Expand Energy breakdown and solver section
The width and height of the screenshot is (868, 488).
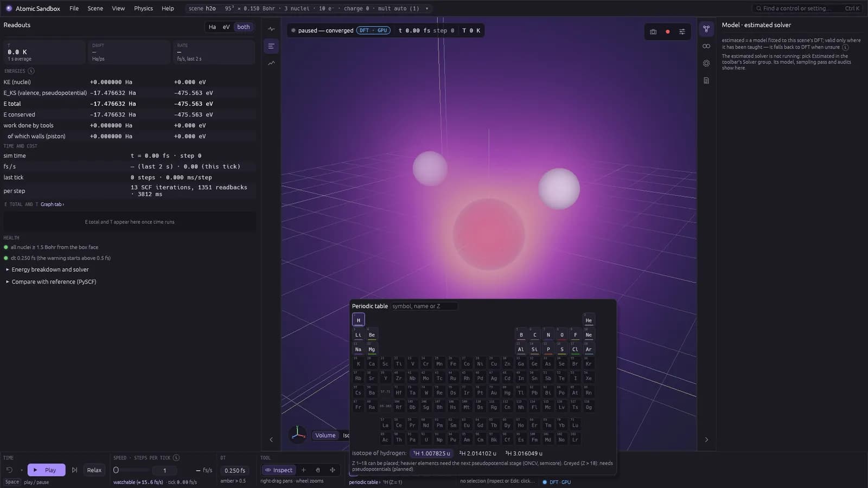point(50,269)
